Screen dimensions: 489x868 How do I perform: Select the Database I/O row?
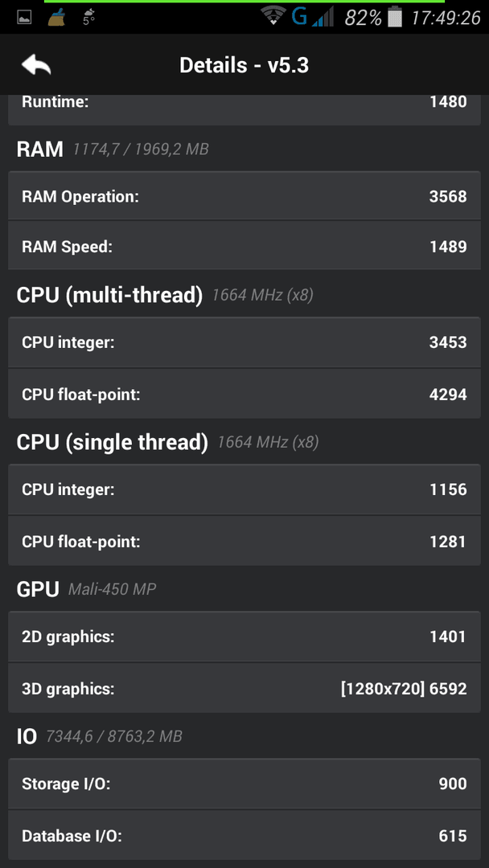click(244, 835)
